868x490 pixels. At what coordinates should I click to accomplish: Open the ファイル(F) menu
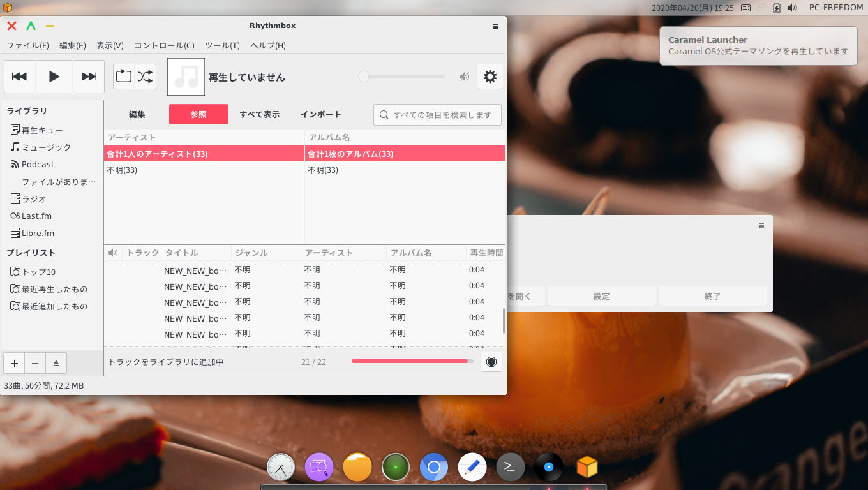coord(27,45)
